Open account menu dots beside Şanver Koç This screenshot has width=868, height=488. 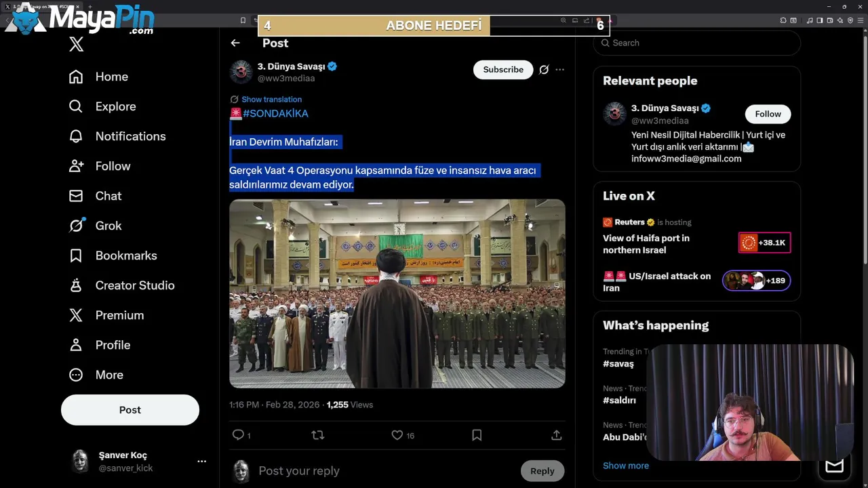201,461
